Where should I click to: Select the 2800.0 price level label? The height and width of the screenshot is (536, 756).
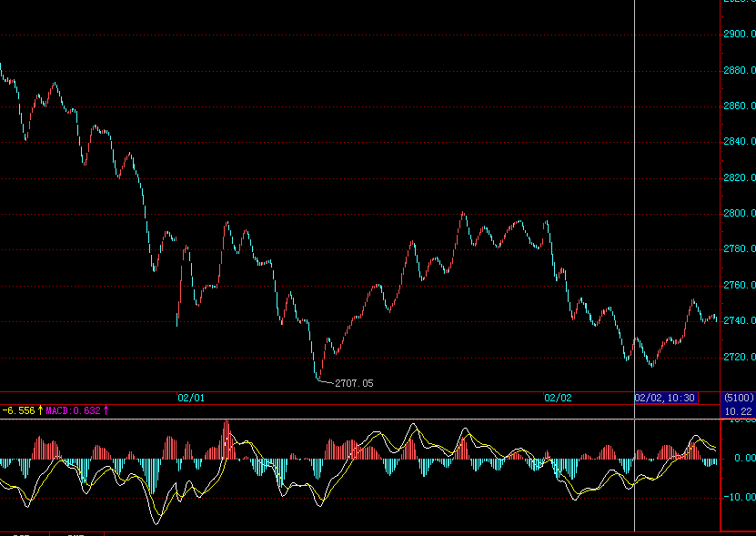click(739, 214)
